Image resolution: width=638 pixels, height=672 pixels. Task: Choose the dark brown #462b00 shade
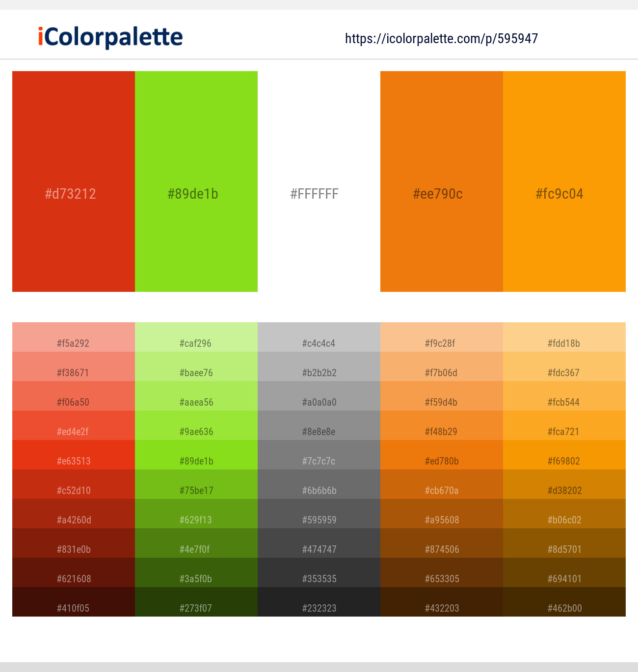[x=564, y=602]
